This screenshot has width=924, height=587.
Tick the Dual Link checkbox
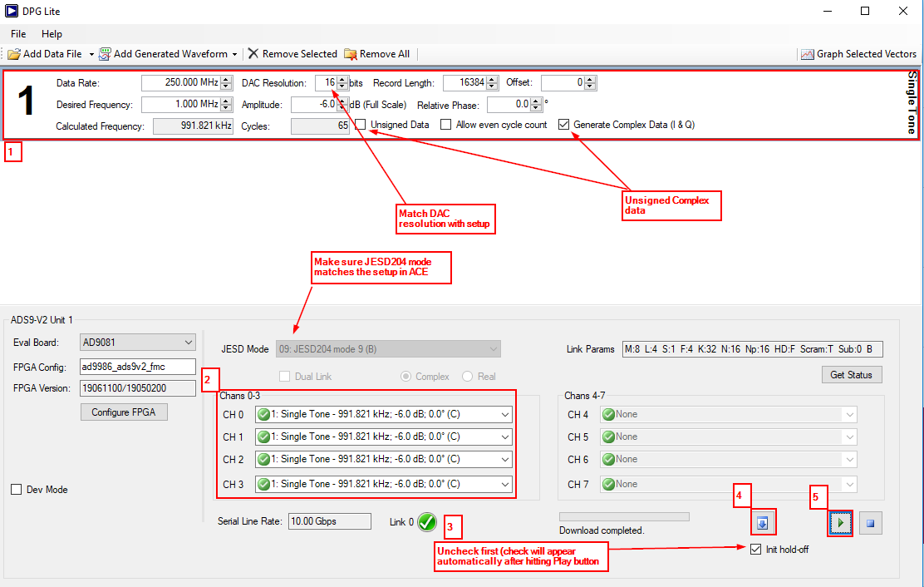285,377
